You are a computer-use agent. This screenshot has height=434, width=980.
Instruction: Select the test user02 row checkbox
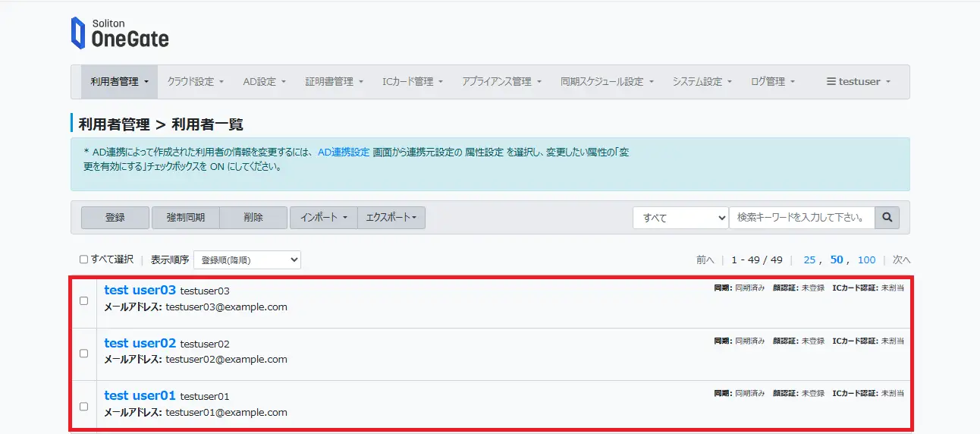(x=84, y=354)
